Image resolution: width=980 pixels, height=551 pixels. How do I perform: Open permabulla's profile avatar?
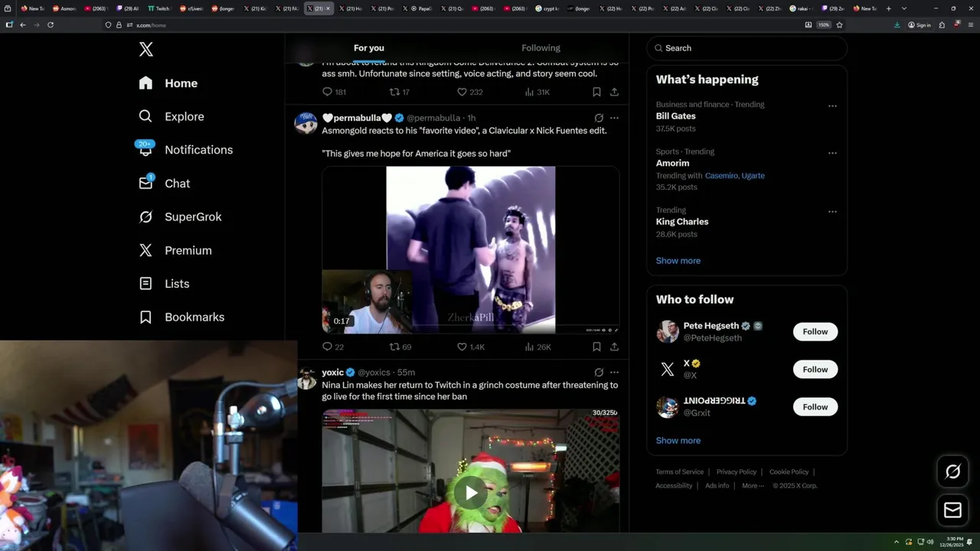coord(306,122)
